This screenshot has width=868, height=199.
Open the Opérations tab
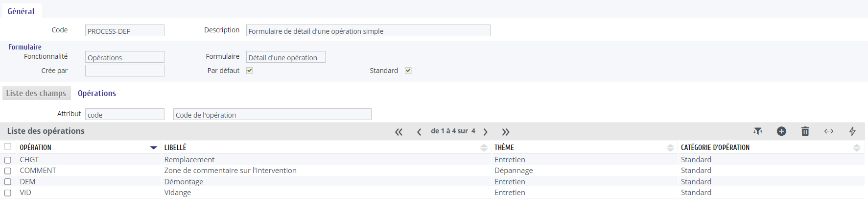[x=97, y=93]
